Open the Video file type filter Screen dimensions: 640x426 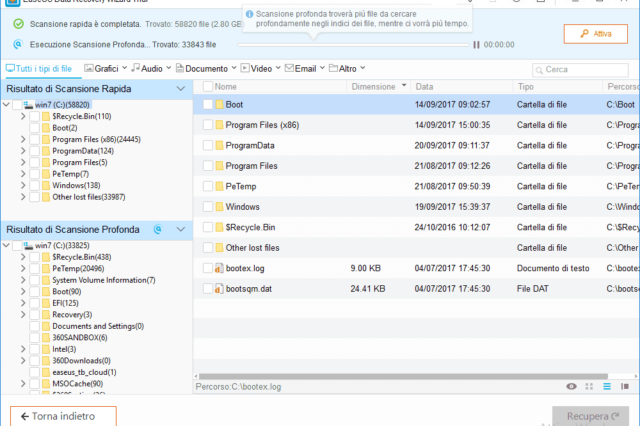pos(260,69)
